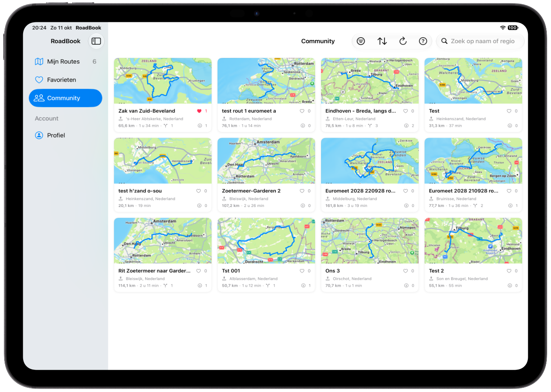Click download icon on Zoetermeer-Garderen 2 card
The width and height of the screenshot is (551, 392).
point(303,206)
